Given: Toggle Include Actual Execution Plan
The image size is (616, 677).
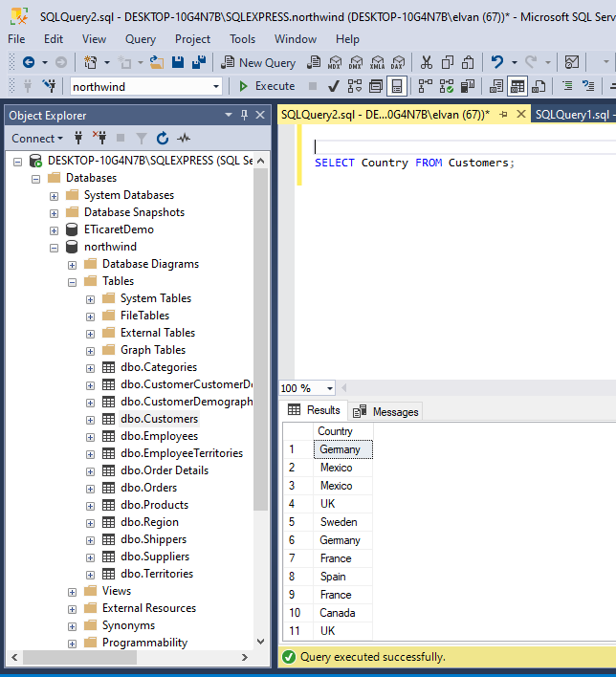Looking at the screenshot, I should click(x=425, y=86).
